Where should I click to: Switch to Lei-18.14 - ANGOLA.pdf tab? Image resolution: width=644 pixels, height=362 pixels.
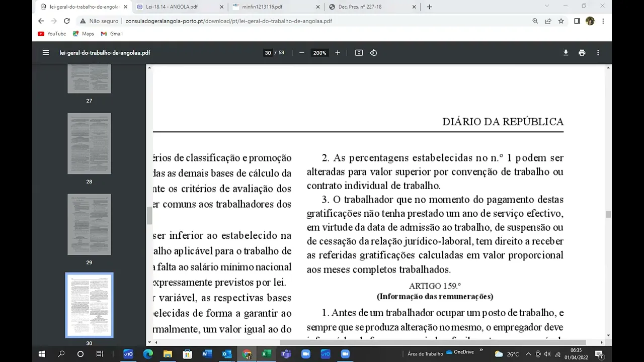pos(179,7)
